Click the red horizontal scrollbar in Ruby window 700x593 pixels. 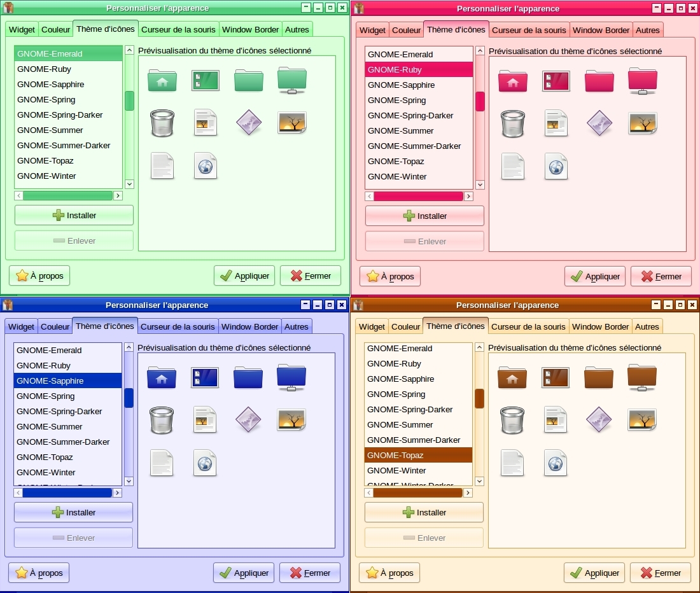[418, 197]
